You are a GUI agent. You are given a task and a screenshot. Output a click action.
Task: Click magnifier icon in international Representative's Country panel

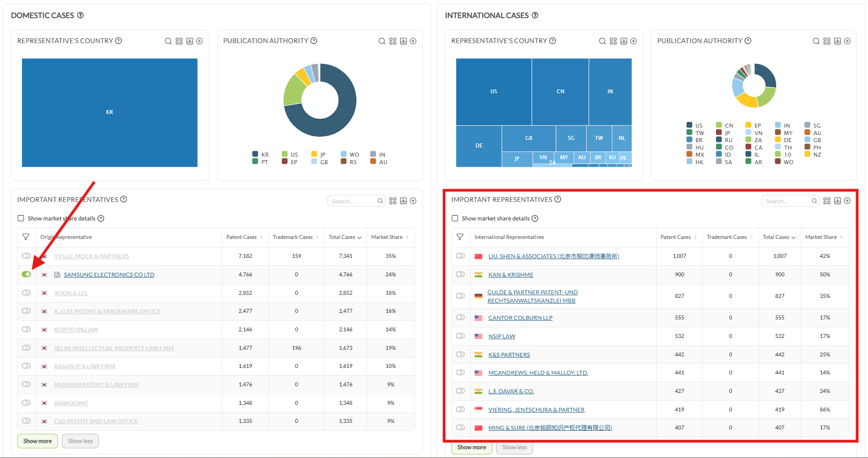pyautogui.click(x=602, y=41)
